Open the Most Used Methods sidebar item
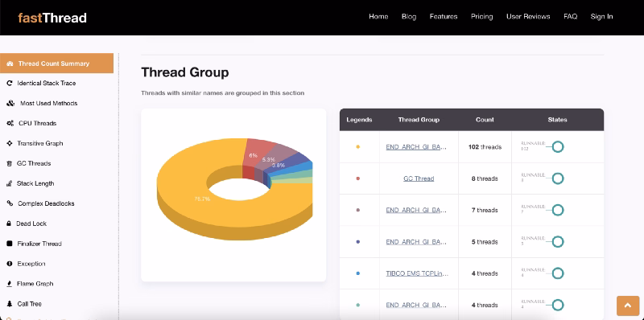This screenshot has height=320, width=644. 49,104
